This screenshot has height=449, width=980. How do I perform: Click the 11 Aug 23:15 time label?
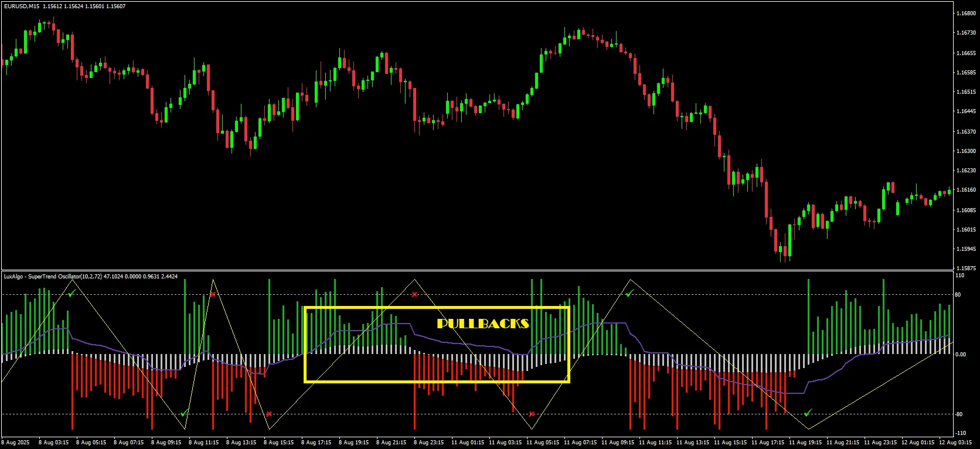pyautogui.click(x=881, y=443)
